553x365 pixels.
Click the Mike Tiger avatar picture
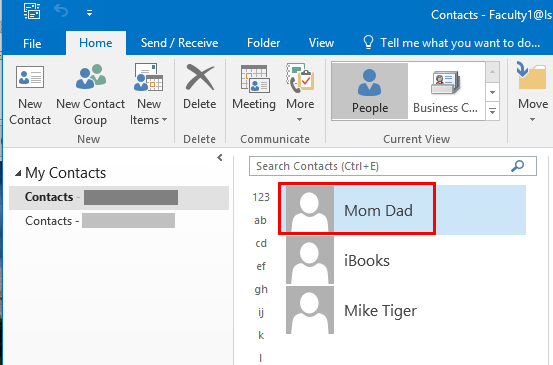(310, 310)
